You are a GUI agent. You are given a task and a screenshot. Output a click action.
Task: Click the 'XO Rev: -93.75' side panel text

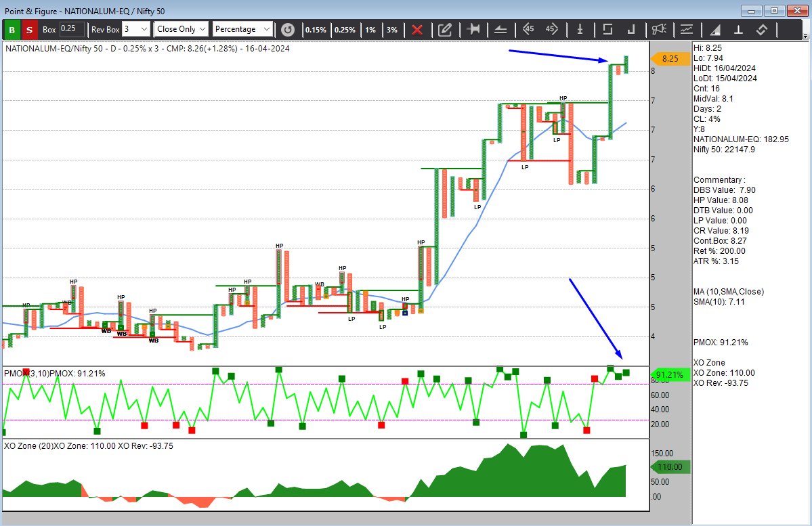(x=721, y=383)
